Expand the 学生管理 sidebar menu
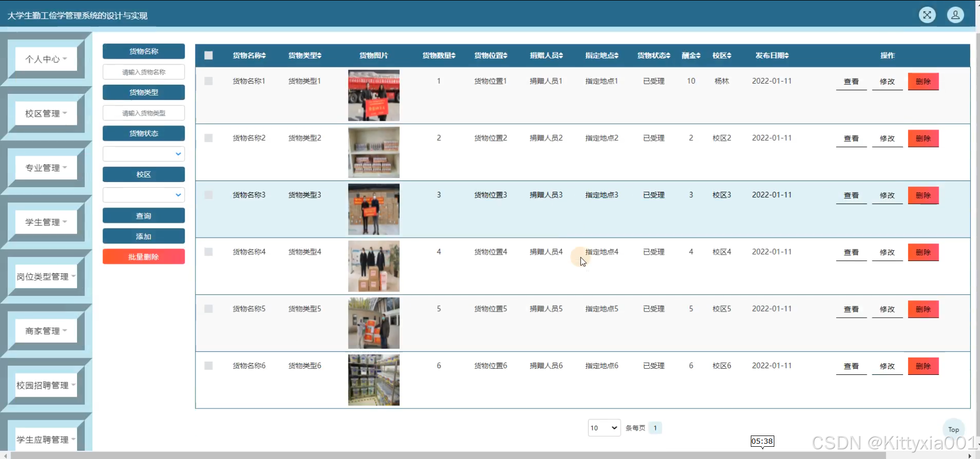 click(x=46, y=222)
